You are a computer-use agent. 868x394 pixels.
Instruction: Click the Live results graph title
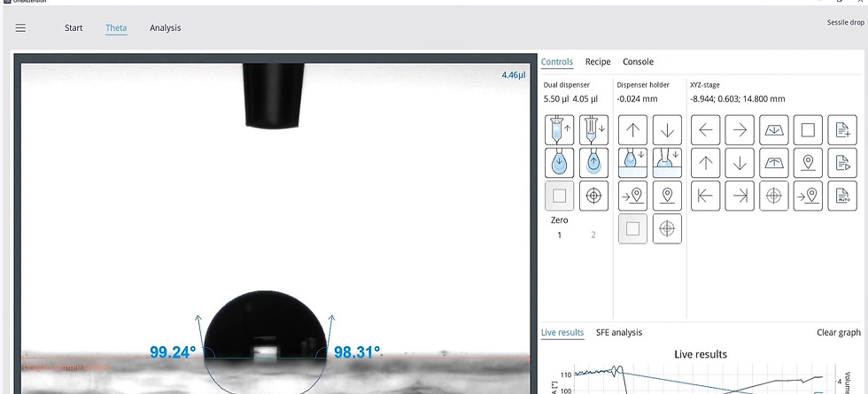click(701, 354)
